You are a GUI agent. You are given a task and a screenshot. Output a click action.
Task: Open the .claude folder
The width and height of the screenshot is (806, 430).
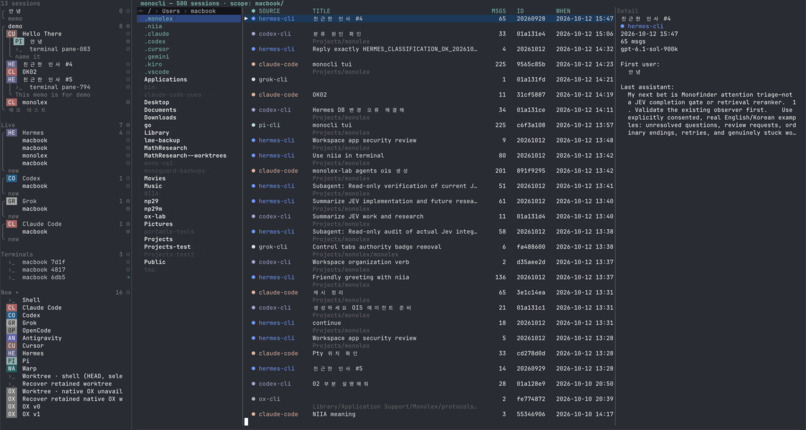157,34
